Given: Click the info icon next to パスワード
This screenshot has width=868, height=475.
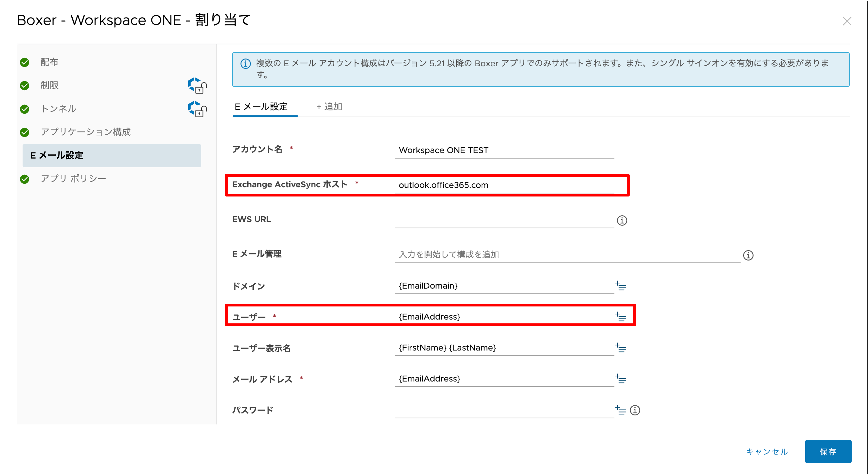Looking at the screenshot, I should (635, 410).
